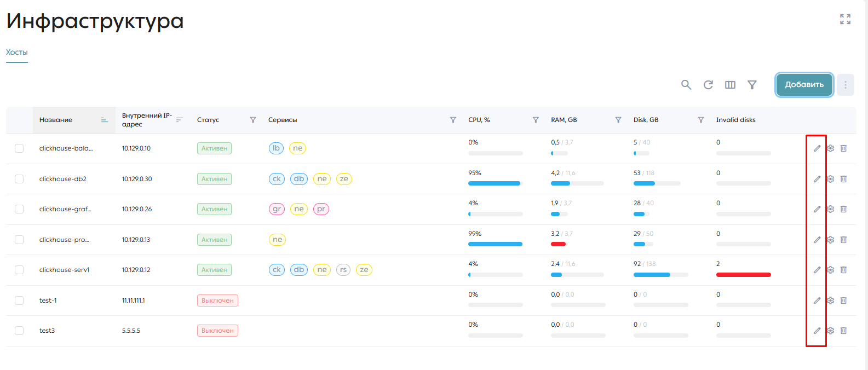Open the Статус column filter
Screen dimensions: 868x370
point(253,120)
